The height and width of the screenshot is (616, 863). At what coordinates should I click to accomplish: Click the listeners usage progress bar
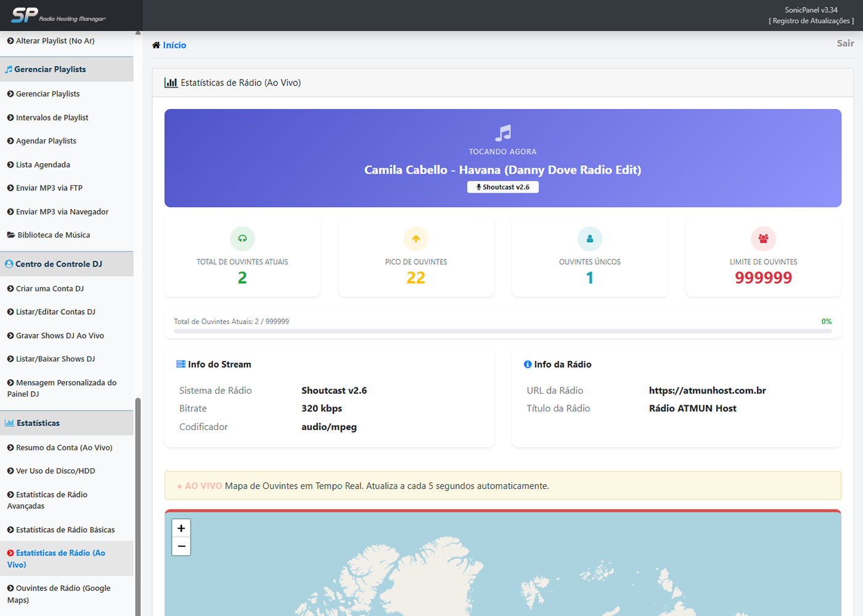[x=502, y=331]
